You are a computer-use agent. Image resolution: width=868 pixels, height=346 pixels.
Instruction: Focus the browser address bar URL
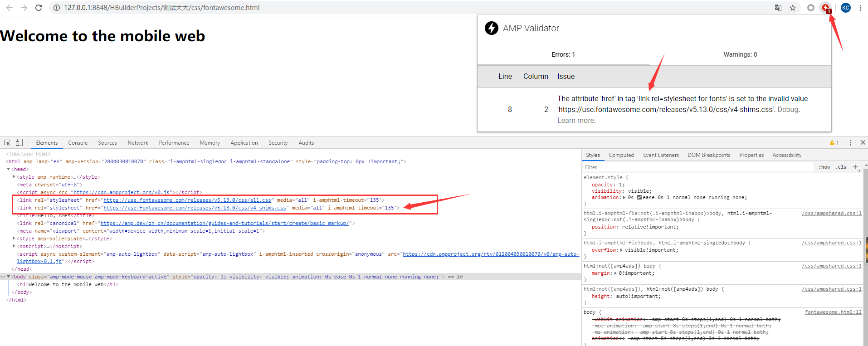coord(162,8)
